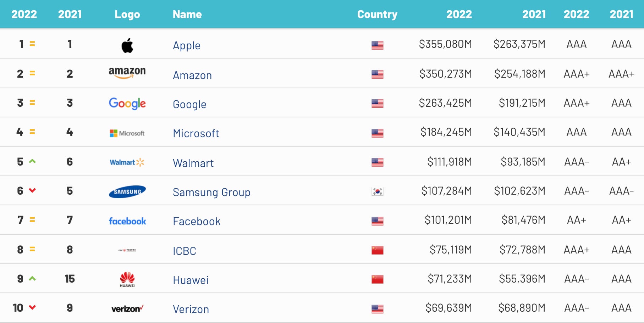Click the Verizon logo

click(127, 309)
